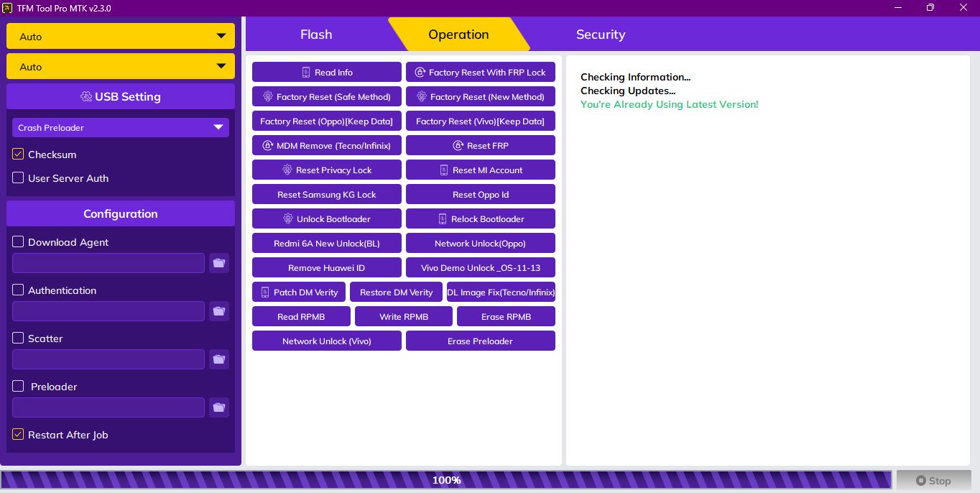Click the Erase Preloader button
The height and width of the screenshot is (493, 980).
pos(481,341)
